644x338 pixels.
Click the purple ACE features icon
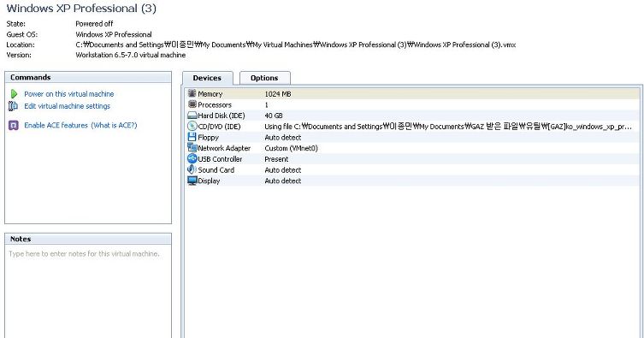click(14, 125)
